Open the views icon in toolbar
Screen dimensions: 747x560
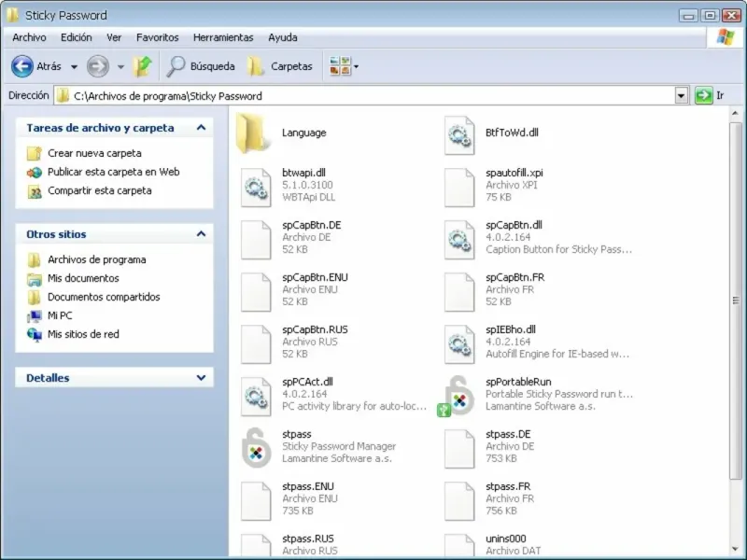click(340, 66)
